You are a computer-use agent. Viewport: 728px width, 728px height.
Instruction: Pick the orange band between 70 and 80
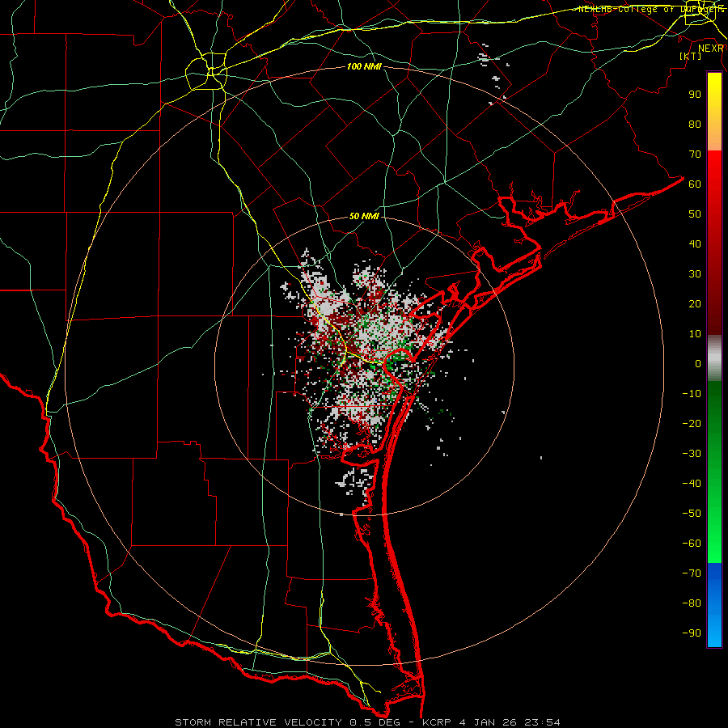coord(714,139)
